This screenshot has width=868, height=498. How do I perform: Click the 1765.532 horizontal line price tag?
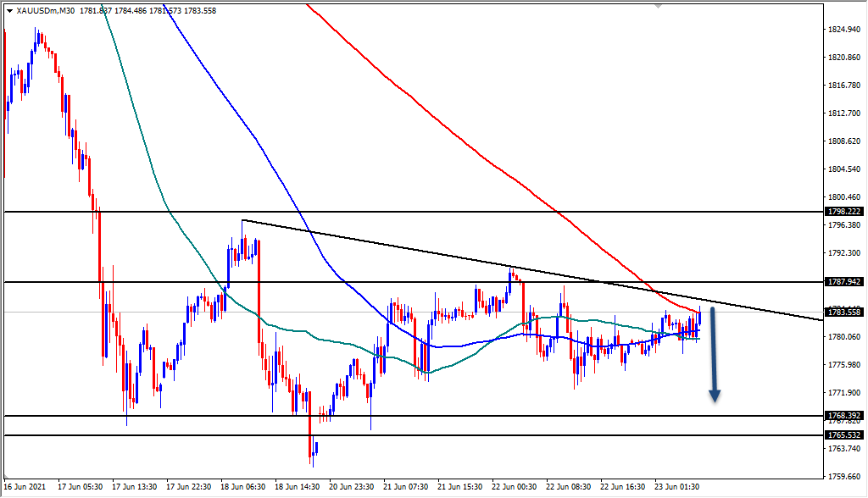point(844,435)
